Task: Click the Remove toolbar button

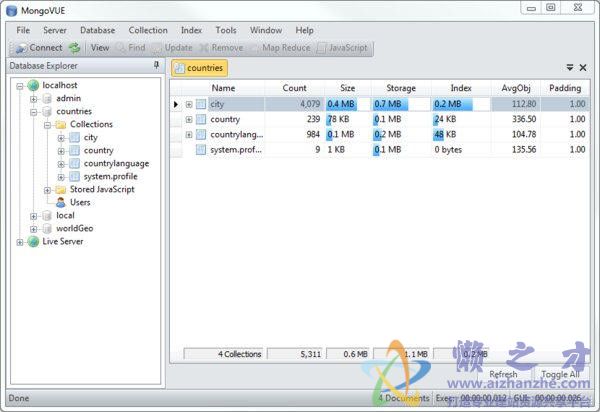Action: [222, 48]
